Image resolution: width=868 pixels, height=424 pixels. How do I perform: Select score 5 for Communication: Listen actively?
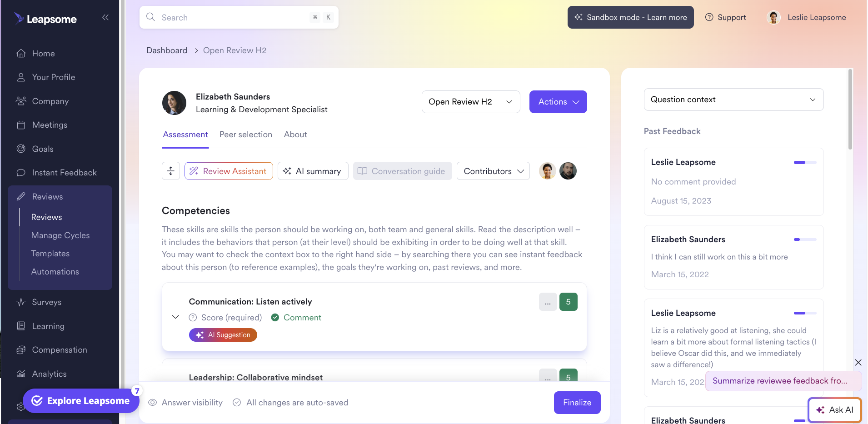point(569,302)
